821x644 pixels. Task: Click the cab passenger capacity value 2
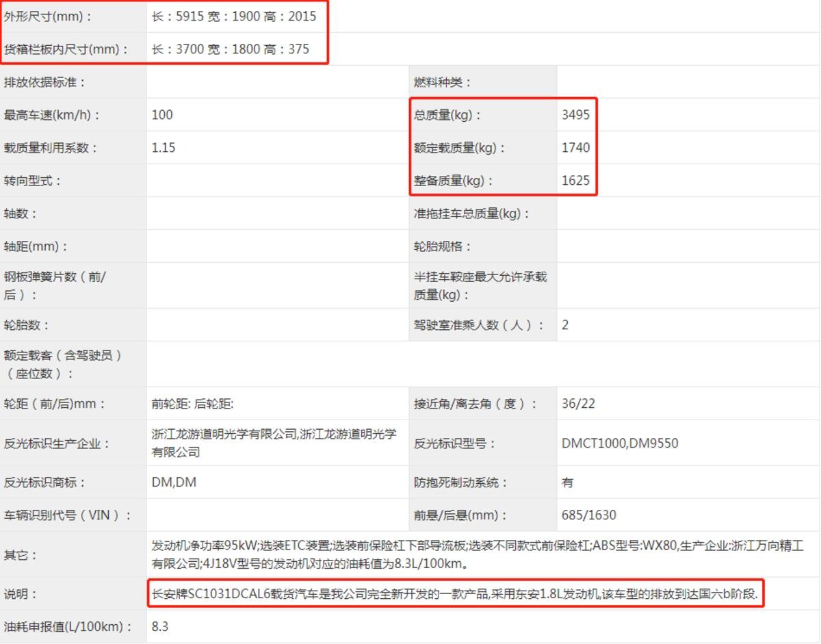tap(565, 325)
